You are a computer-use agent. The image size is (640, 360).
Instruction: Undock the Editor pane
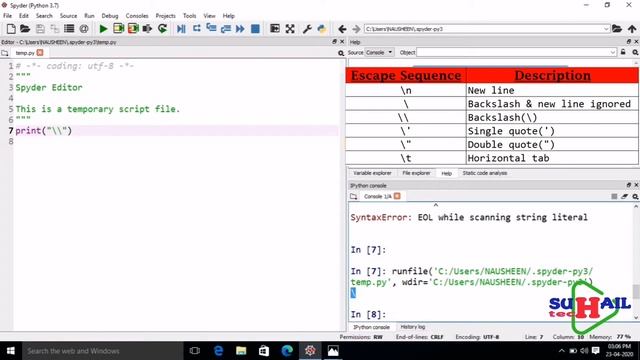(334, 42)
